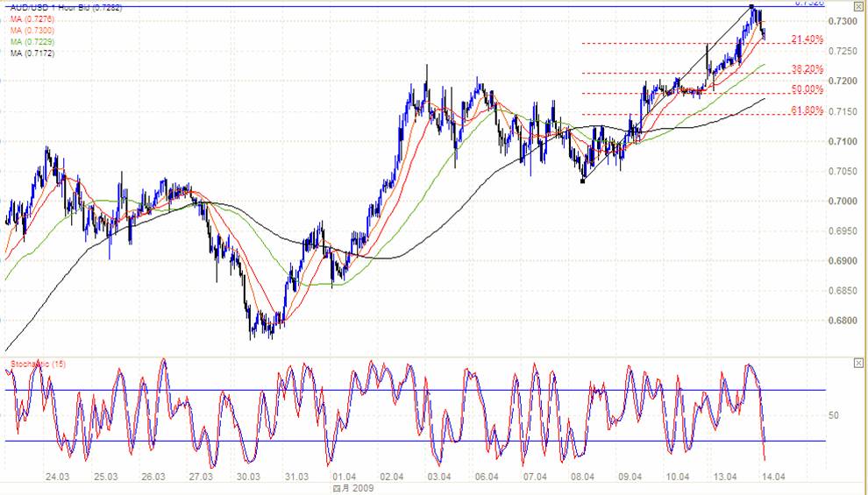Click the trendline handle at the 08.04 low
Image resolution: width=868 pixels, height=495 pixels.
coord(582,180)
